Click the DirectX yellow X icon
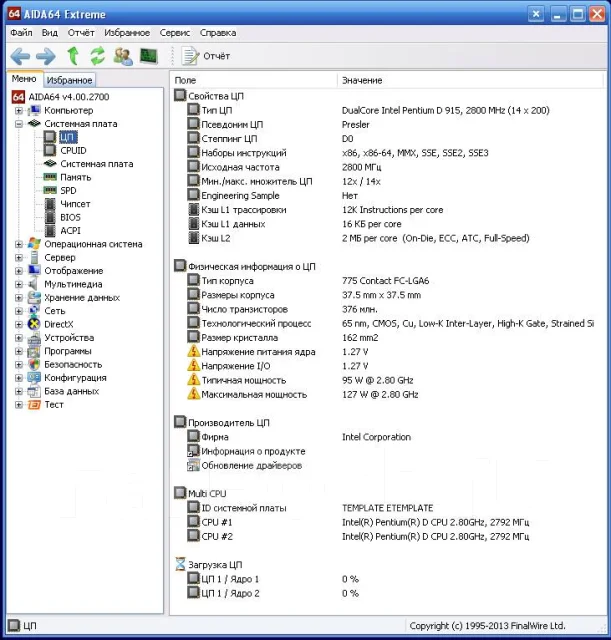Screen dimensions: 611x640 point(34,324)
